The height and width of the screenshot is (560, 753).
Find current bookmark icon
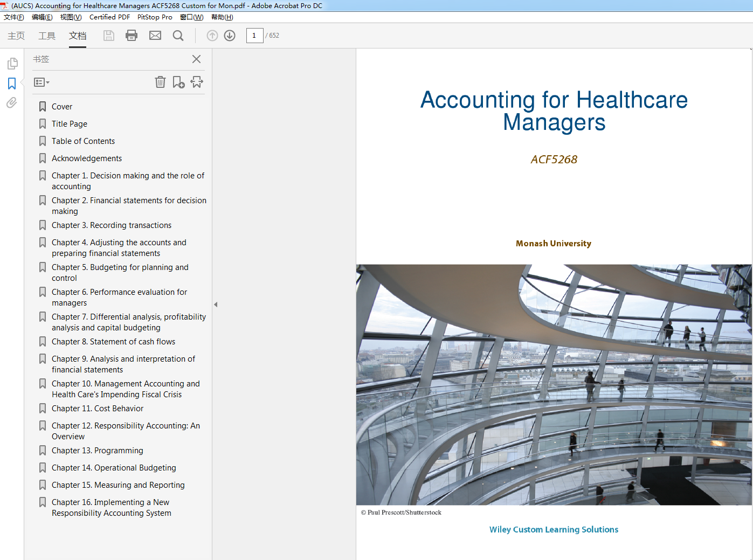pyautogui.click(x=197, y=82)
